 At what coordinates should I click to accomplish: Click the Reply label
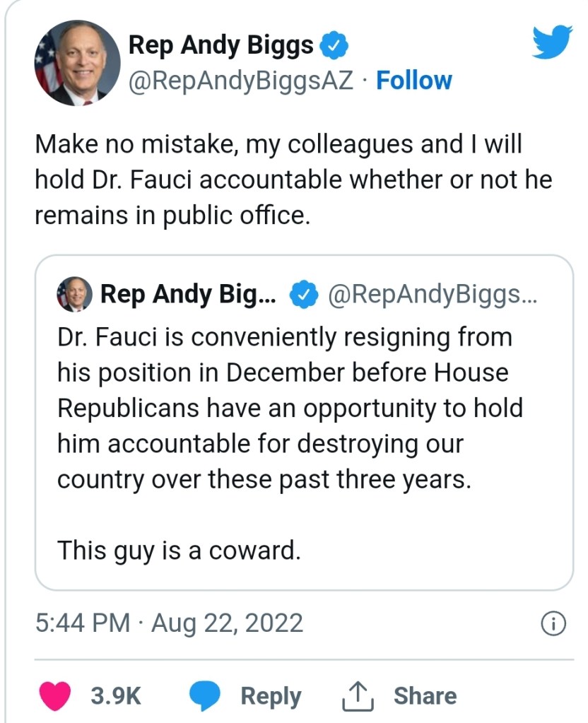271,696
